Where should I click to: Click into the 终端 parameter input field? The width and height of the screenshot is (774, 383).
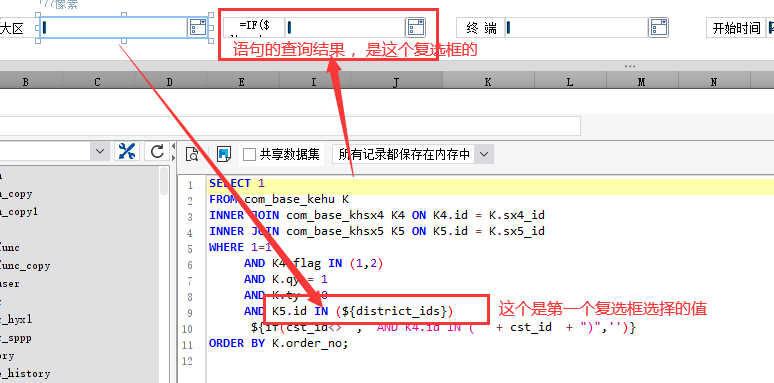click(577, 28)
